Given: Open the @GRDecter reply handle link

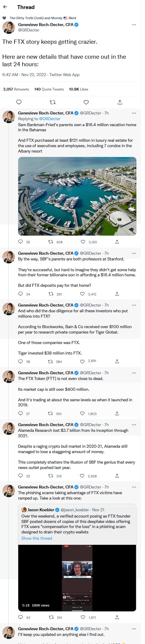Looking at the screenshot, I should pos(50,119).
